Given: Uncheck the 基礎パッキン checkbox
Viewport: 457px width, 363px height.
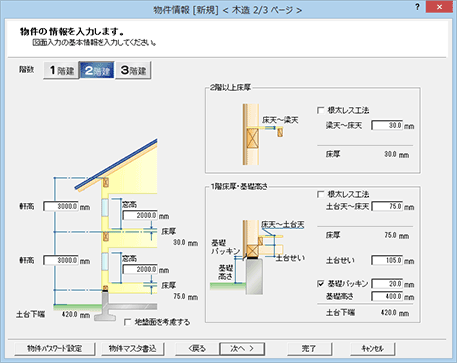Looking at the screenshot, I should 321,284.
